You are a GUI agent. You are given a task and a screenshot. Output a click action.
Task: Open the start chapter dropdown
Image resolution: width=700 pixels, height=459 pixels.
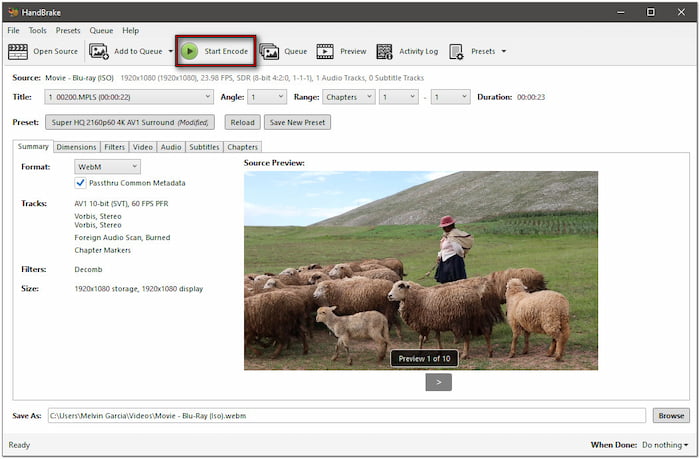(x=399, y=97)
